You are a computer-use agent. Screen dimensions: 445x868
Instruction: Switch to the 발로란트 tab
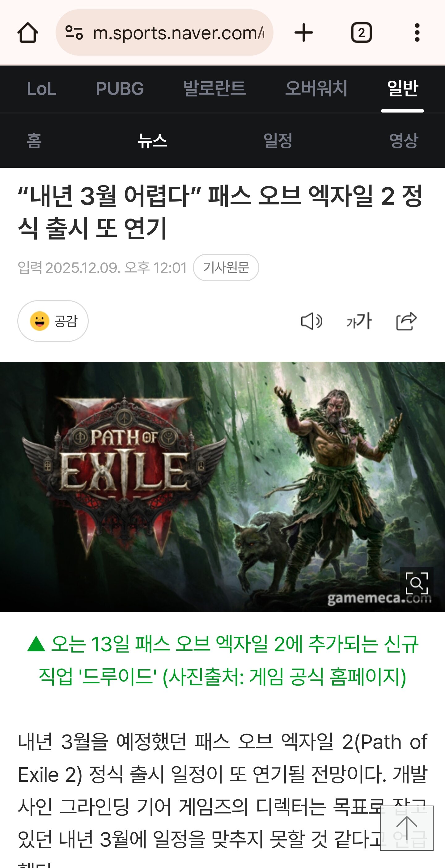[x=214, y=89]
